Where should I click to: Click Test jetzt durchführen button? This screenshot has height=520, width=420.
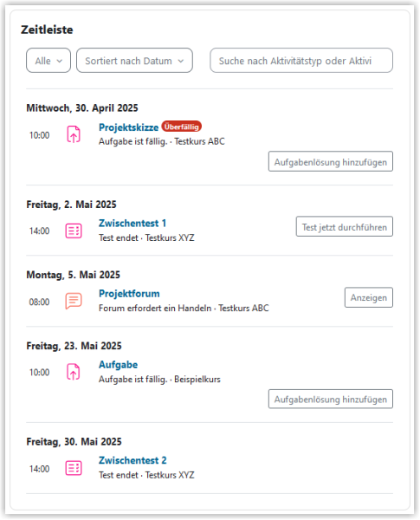(345, 226)
